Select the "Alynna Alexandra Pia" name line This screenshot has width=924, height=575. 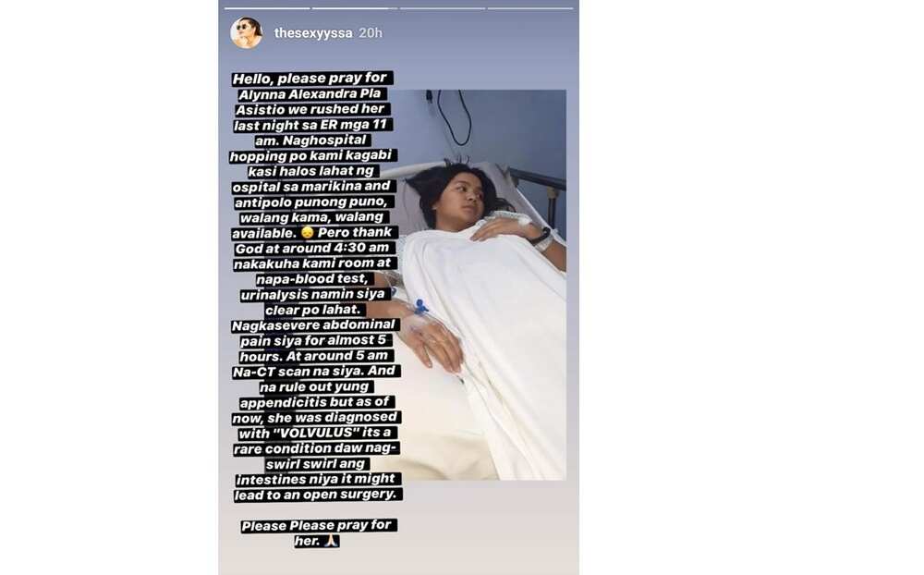(x=310, y=94)
